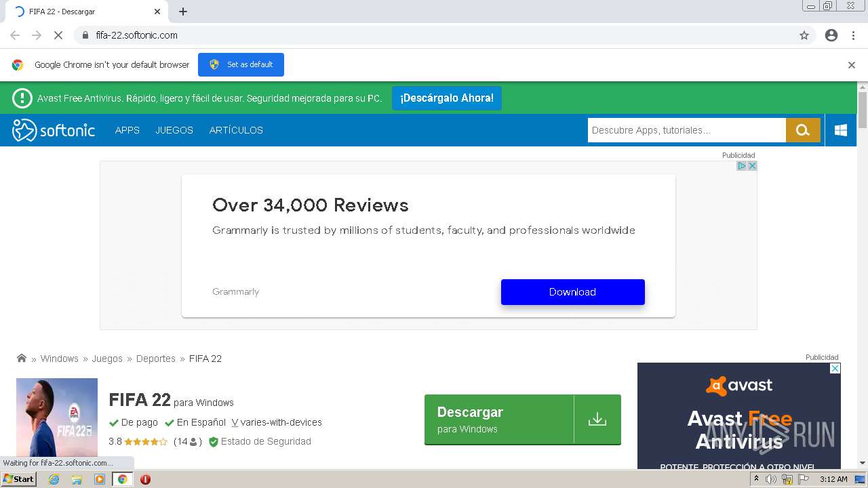868x488 pixels.
Task: Click the orange search magnifier button
Action: click(x=803, y=130)
